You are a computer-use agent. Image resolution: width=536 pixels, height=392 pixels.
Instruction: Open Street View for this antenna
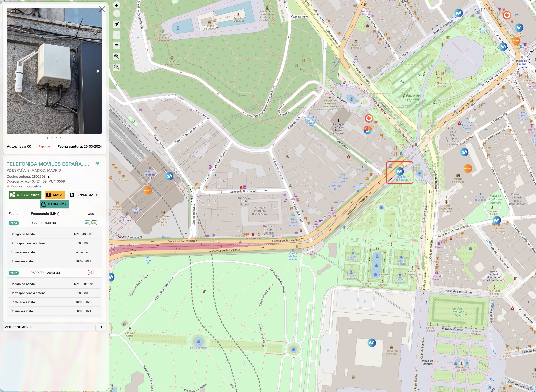pos(25,195)
